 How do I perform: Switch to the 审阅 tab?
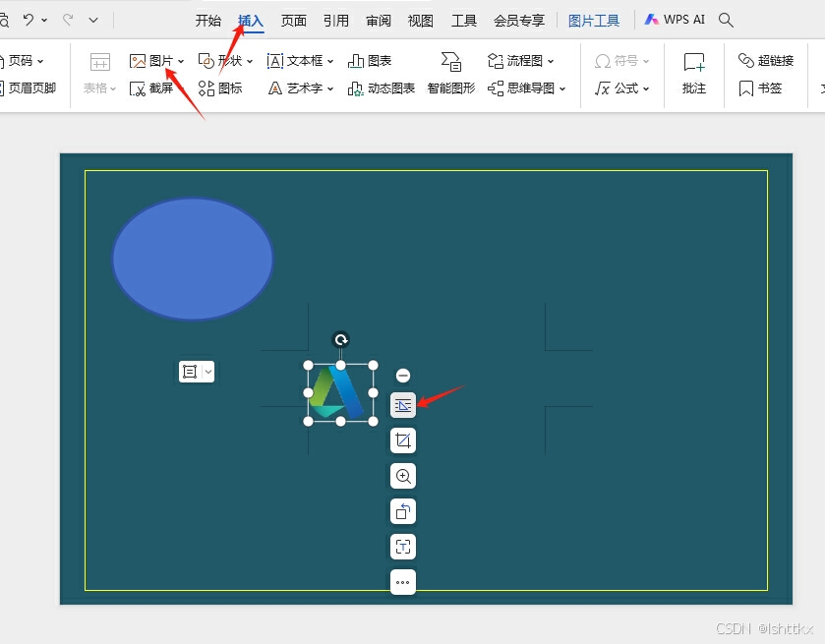[379, 21]
